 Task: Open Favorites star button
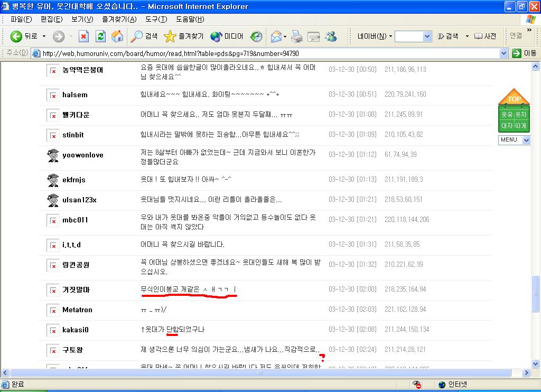coord(183,36)
